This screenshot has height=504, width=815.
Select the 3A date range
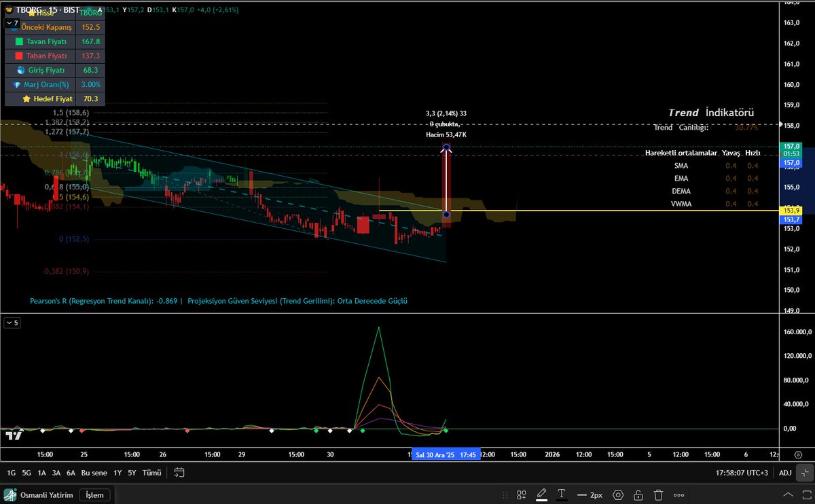pos(56,473)
